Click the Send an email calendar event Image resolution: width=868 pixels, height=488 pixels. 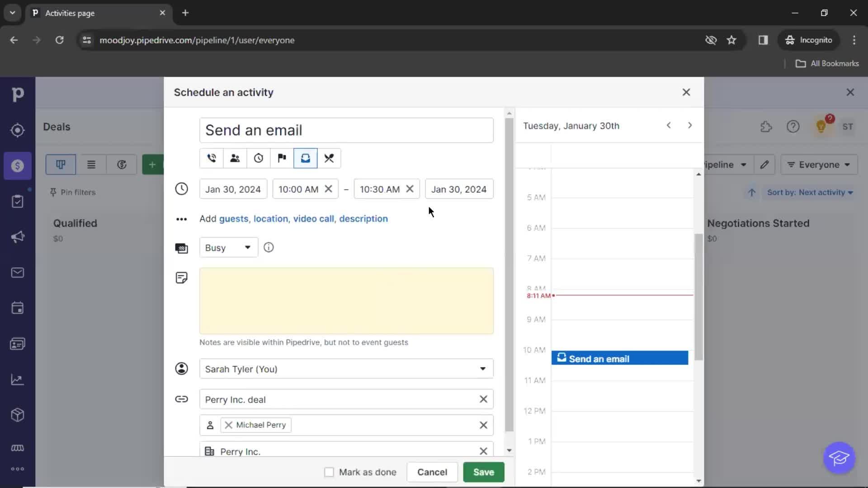620,358
